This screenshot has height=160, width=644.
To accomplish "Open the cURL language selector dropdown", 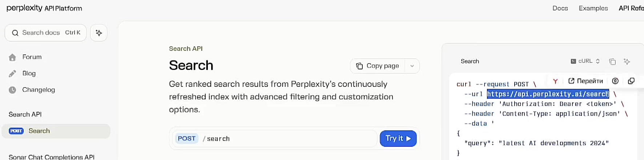I will tap(585, 61).
